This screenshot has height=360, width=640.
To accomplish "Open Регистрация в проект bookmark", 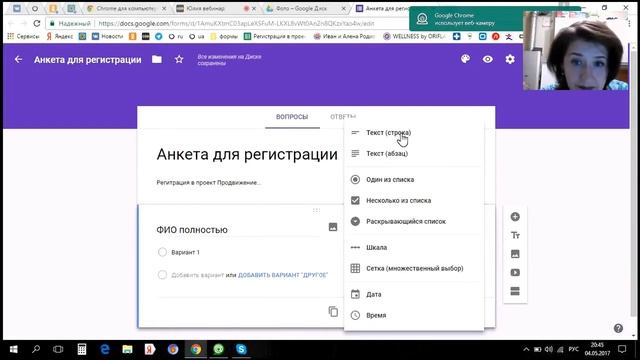I will 275,36.
